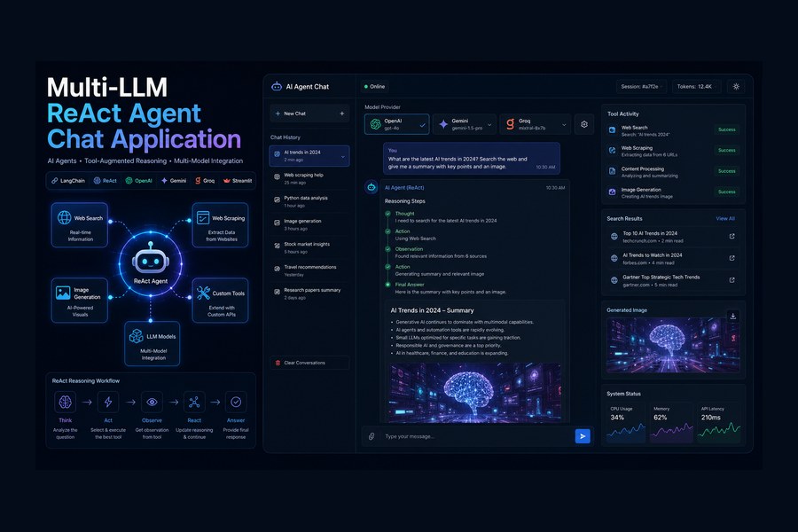Select the OpenAI gpt-4o provider

(x=397, y=124)
